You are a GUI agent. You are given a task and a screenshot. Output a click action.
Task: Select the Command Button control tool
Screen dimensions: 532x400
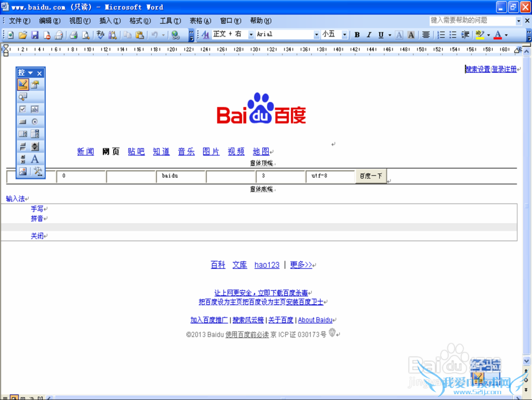(23, 121)
